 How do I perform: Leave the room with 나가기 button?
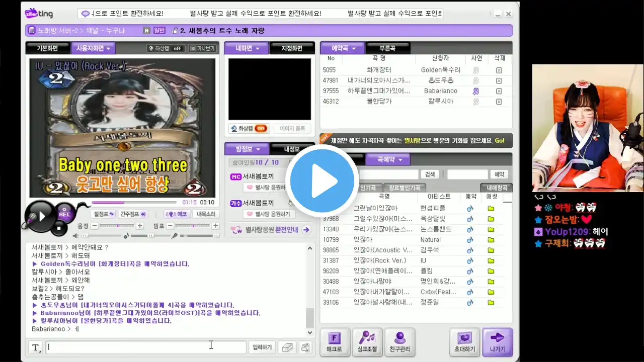coord(497,342)
